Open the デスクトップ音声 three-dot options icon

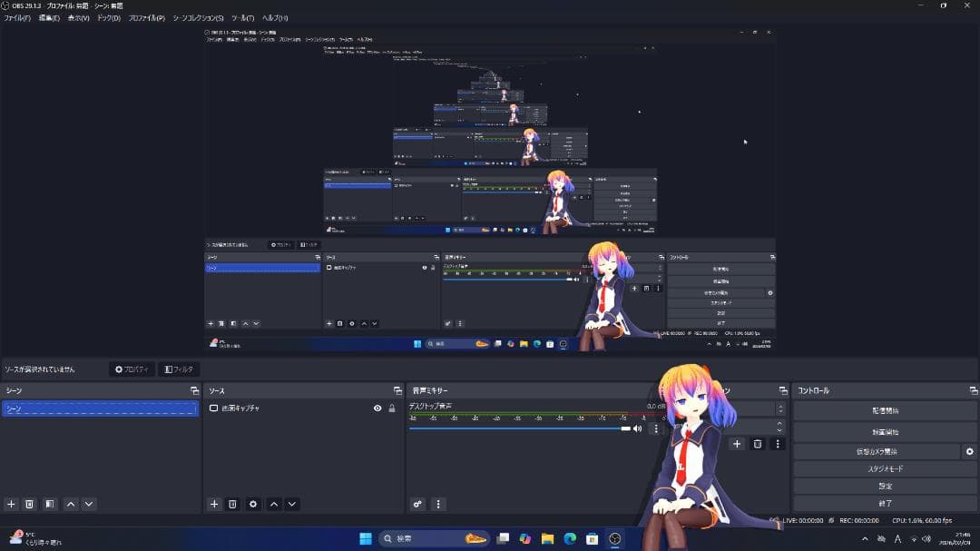click(656, 428)
